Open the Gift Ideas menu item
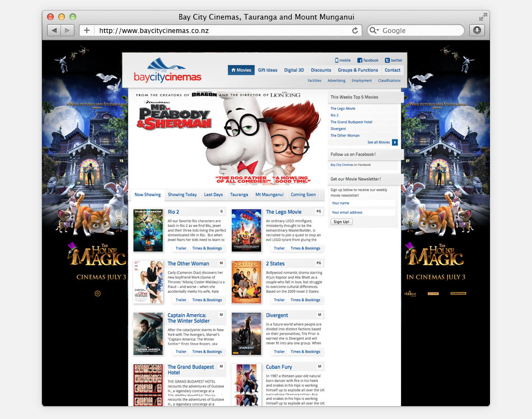 pyautogui.click(x=267, y=70)
